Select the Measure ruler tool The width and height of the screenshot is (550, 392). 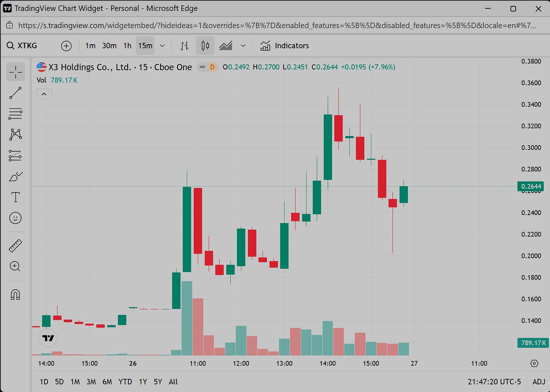15,246
